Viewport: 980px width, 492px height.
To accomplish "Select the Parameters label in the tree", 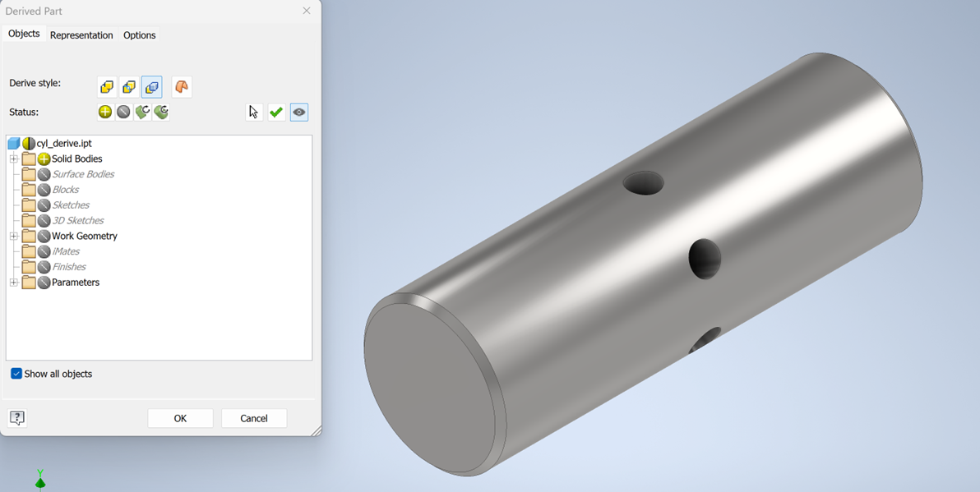I will 76,283.
